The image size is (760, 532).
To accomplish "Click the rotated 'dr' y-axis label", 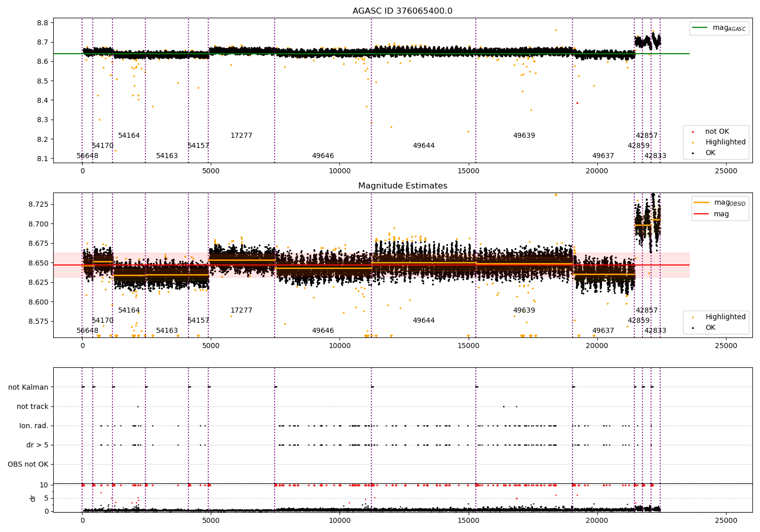I will pos(33,498).
